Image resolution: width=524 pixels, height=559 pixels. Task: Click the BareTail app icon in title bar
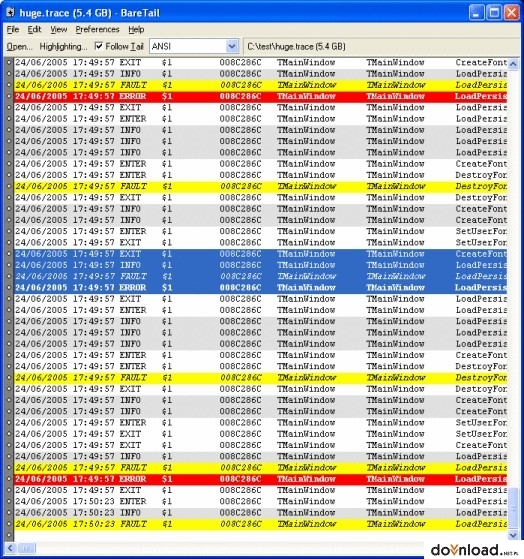pyautogui.click(x=10, y=13)
